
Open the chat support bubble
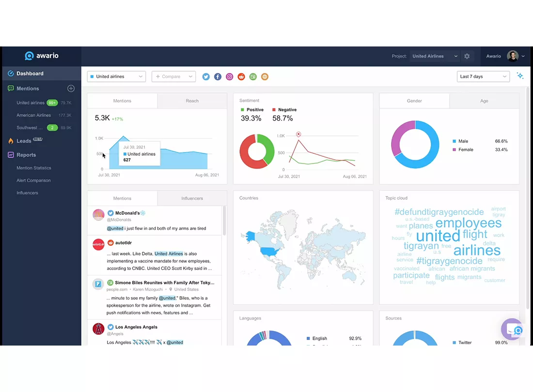pyautogui.click(x=513, y=329)
